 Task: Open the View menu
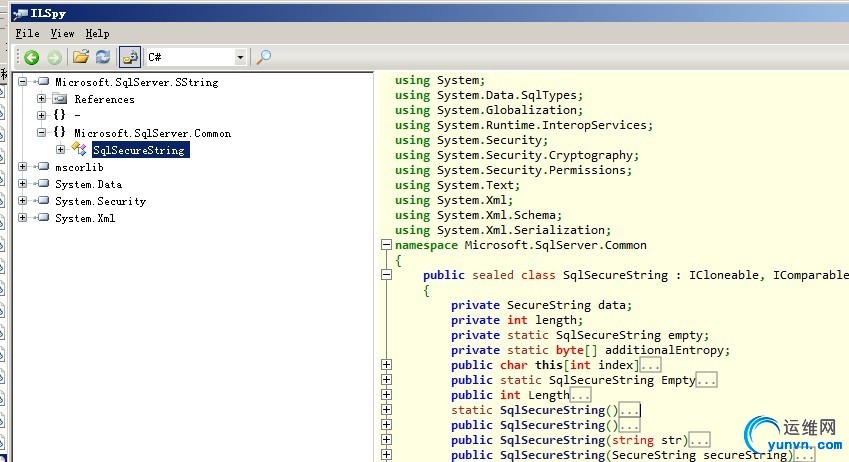(62, 33)
